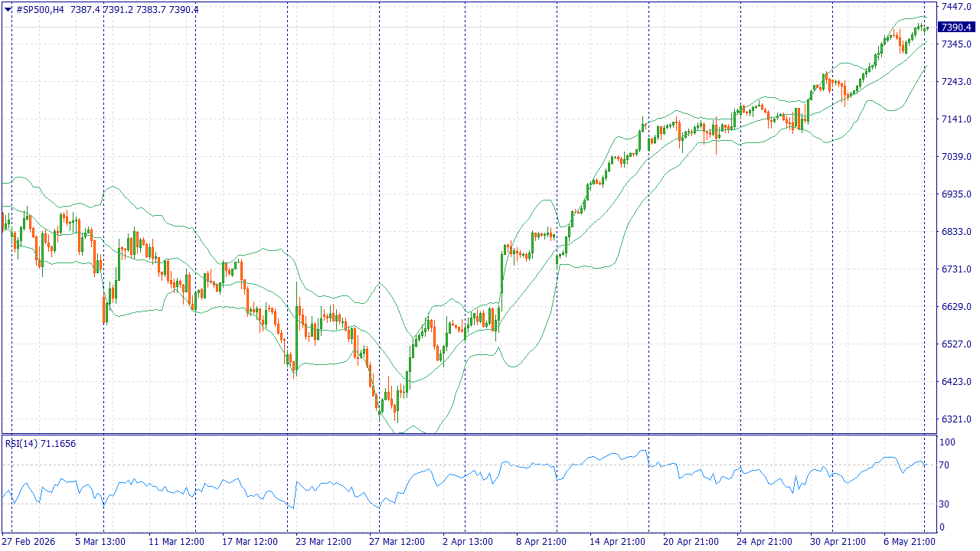Screen dimensions: 980x551
Task: Select the 6 May 21:00 time label
Action: tap(909, 542)
